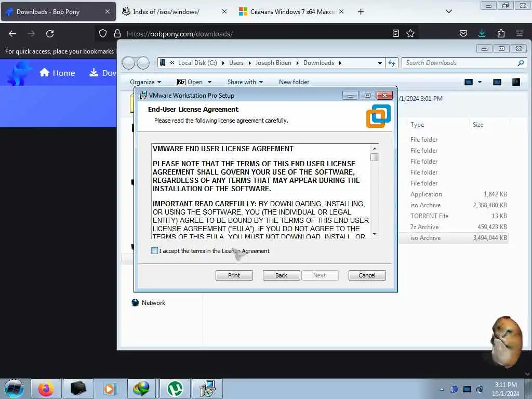This screenshot has height=399, width=532.
Task: Sort files by Type column header
Action: pyautogui.click(x=417, y=125)
